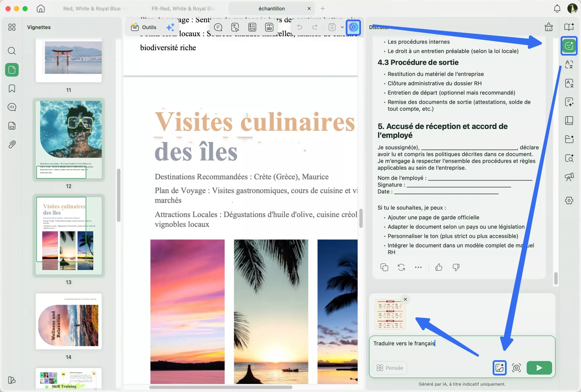The image size is (581, 392).
Task: Open the bookmarks panel
Action: 12,88
